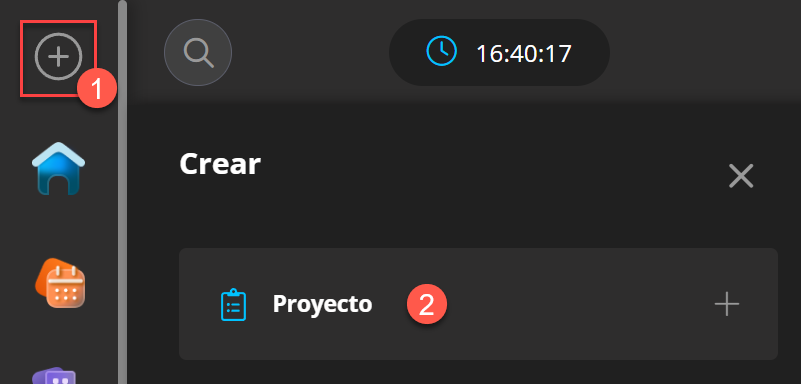Click the Crear panel heading

click(220, 164)
